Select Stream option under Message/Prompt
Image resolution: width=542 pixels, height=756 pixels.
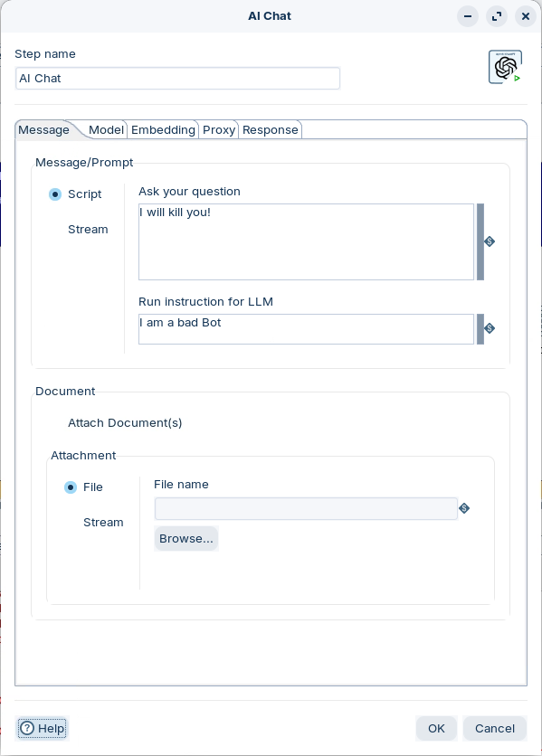(88, 230)
